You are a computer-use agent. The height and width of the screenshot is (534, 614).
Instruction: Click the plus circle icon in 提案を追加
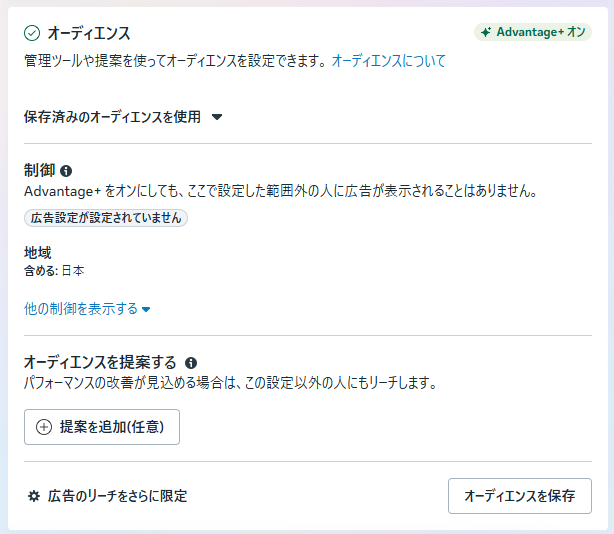43,427
